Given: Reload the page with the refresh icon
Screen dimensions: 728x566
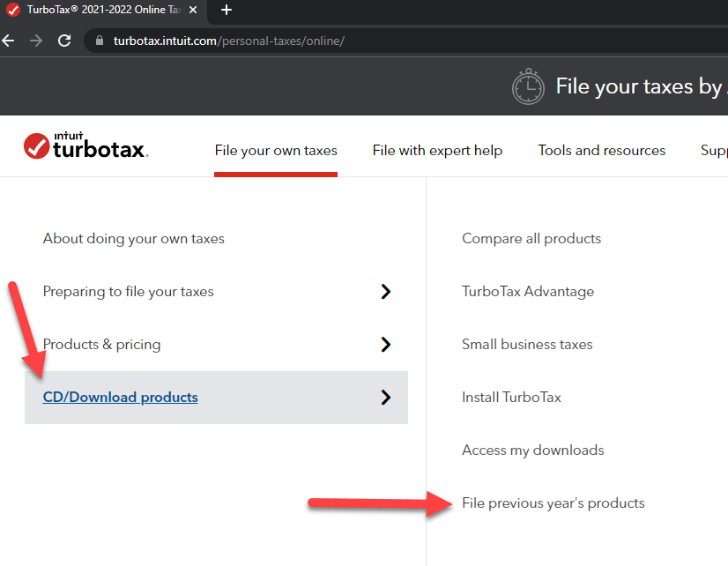Looking at the screenshot, I should click(64, 41).
